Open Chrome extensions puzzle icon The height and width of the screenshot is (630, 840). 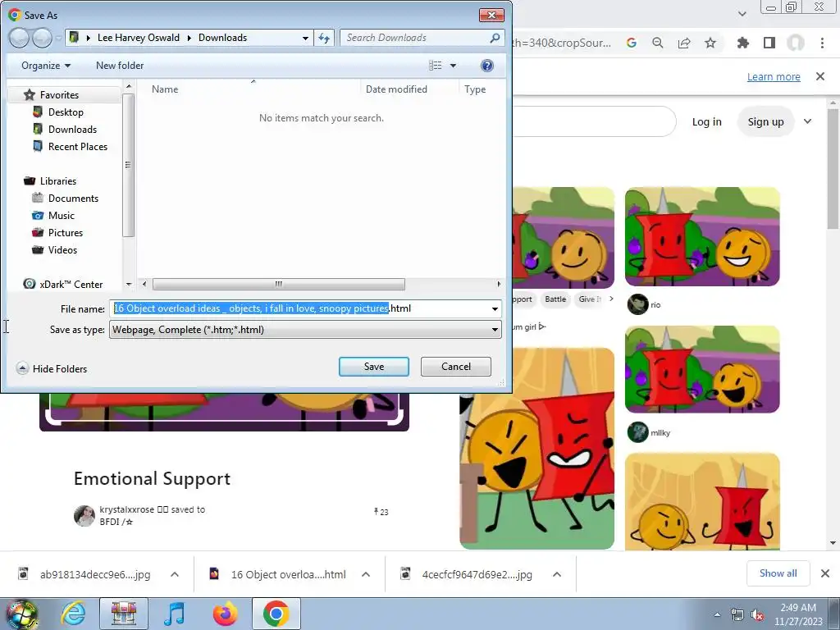pos(743,43)
